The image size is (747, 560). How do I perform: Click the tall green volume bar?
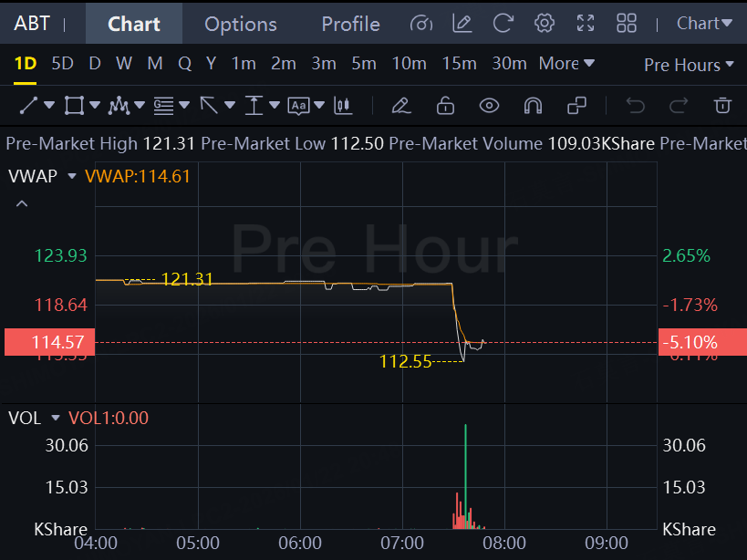465,476
